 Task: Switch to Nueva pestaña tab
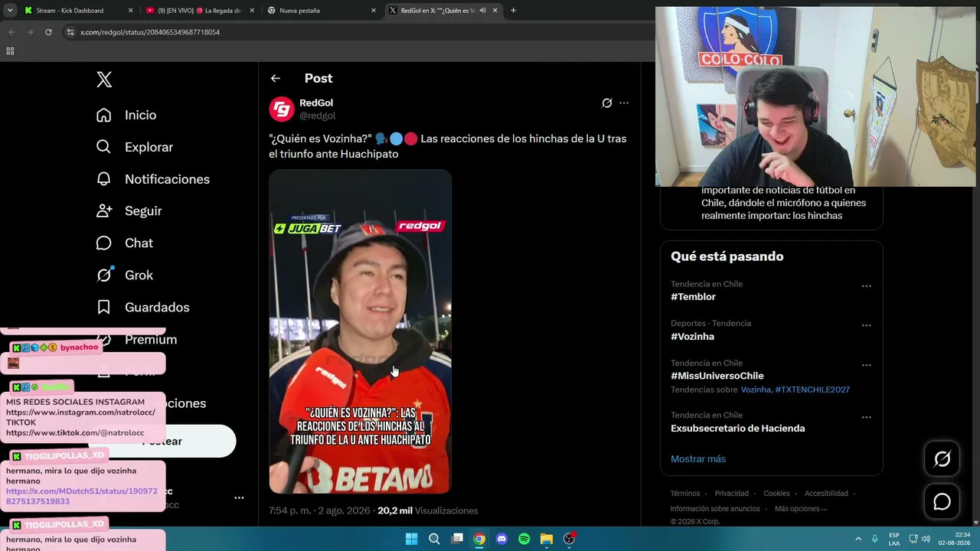[x=322, y=11]
